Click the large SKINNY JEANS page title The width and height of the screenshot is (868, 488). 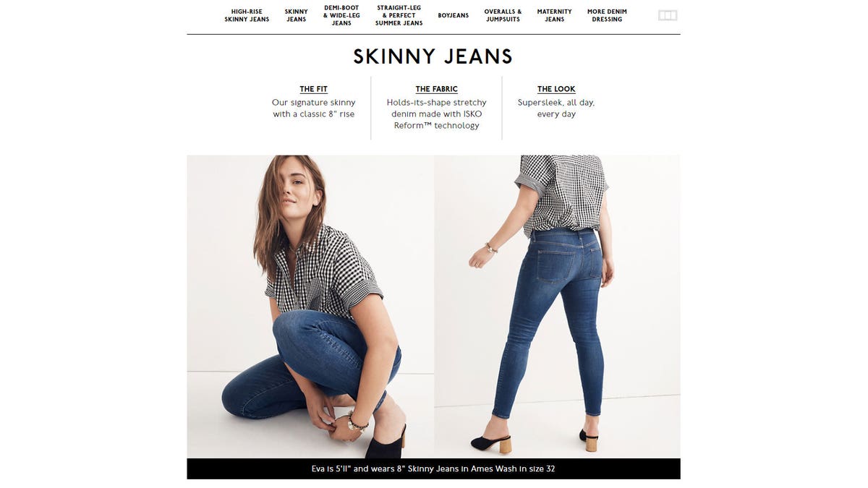click(433, 56)
